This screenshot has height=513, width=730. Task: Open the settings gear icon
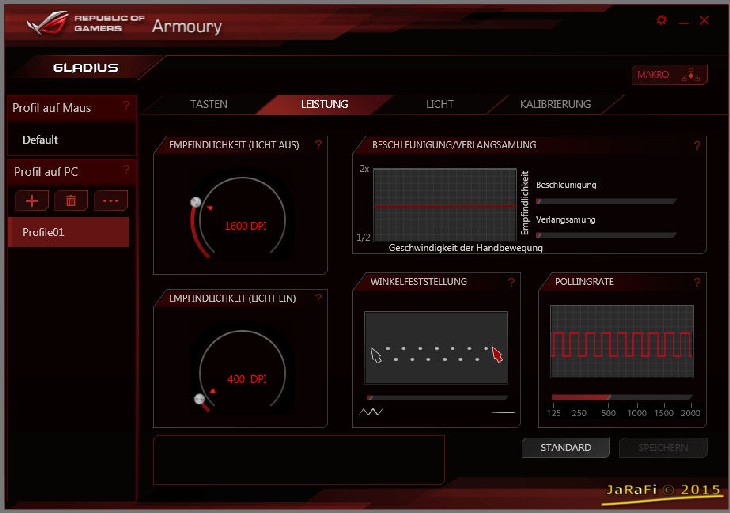tap(662, 20)
